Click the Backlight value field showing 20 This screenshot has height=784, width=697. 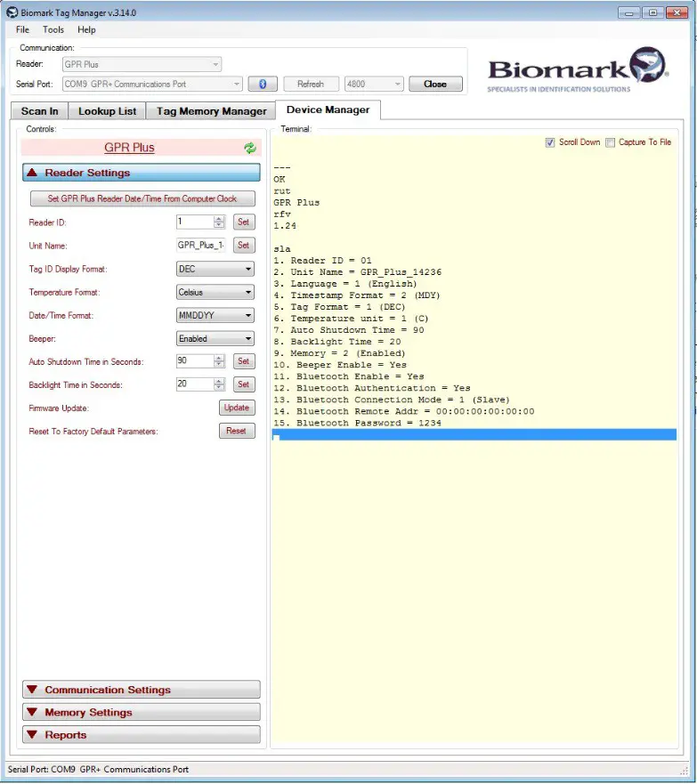click(196, 384)
